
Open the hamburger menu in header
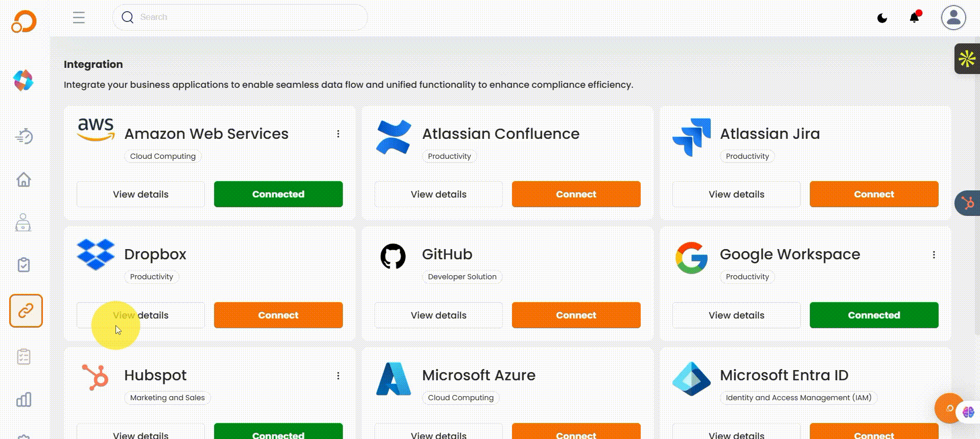click(79, 18)
